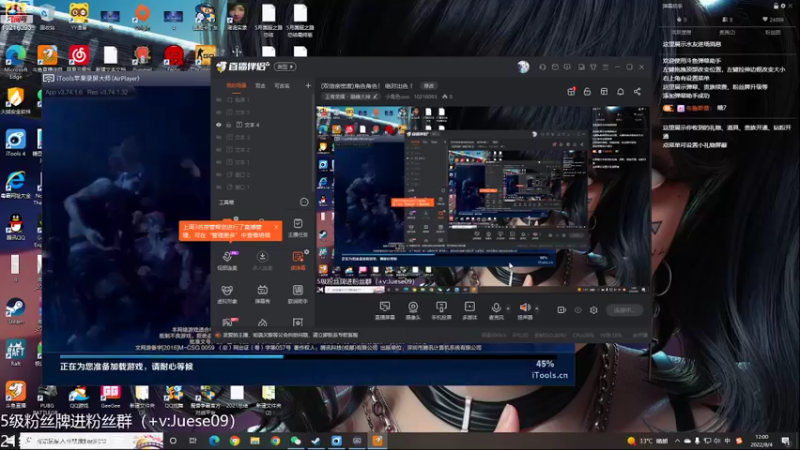Open the download-arrow tool in toolbox
The image size is (800, 450).
(262, 260)
